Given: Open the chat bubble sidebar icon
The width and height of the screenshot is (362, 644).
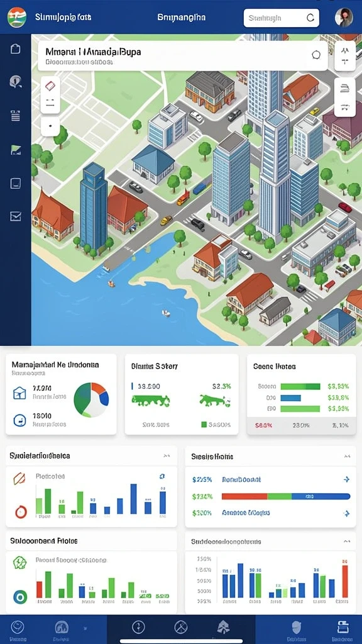Looking at the screenshot, I should [15, 82].
